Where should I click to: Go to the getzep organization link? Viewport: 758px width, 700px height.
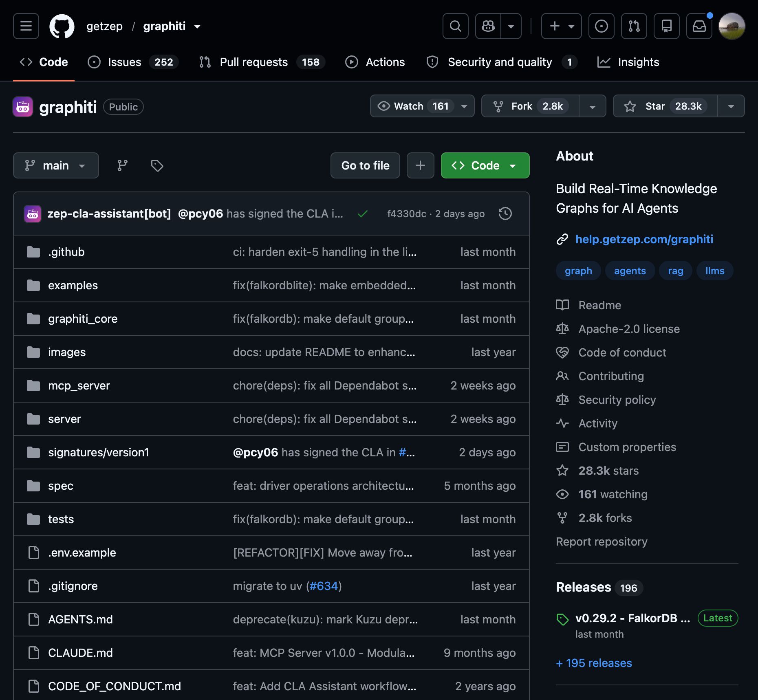[104, 26]
